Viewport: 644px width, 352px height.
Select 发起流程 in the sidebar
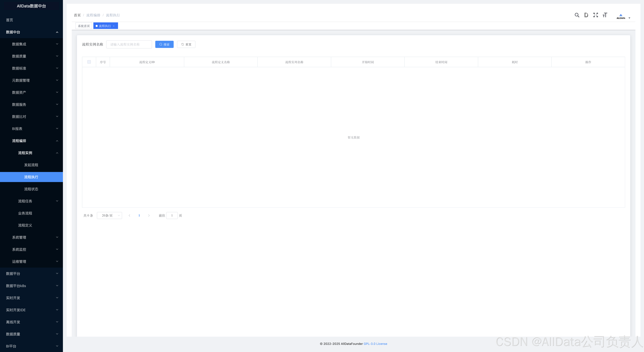[x=31, y=165]
